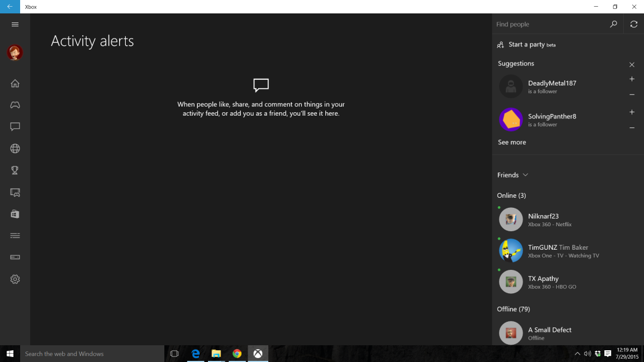This screenshot has width=644, height=362.
Task: Open Settings using the gear icon
Action: click(15, 279)
